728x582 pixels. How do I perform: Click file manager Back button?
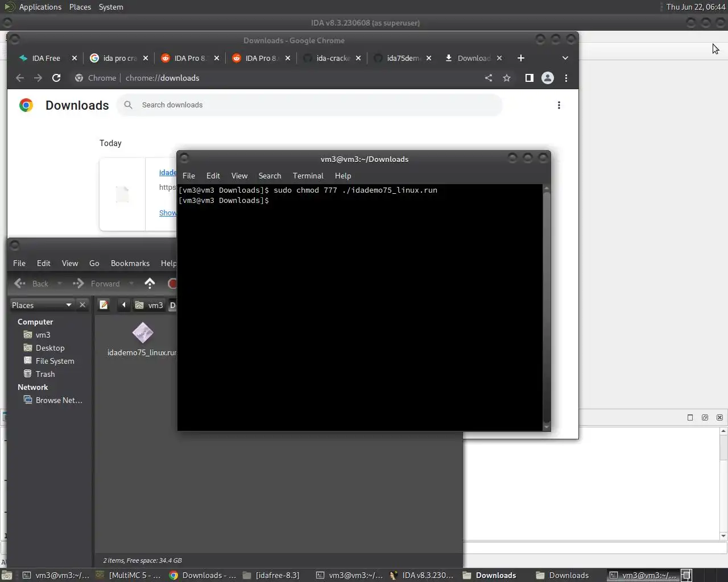click(32, 283)
